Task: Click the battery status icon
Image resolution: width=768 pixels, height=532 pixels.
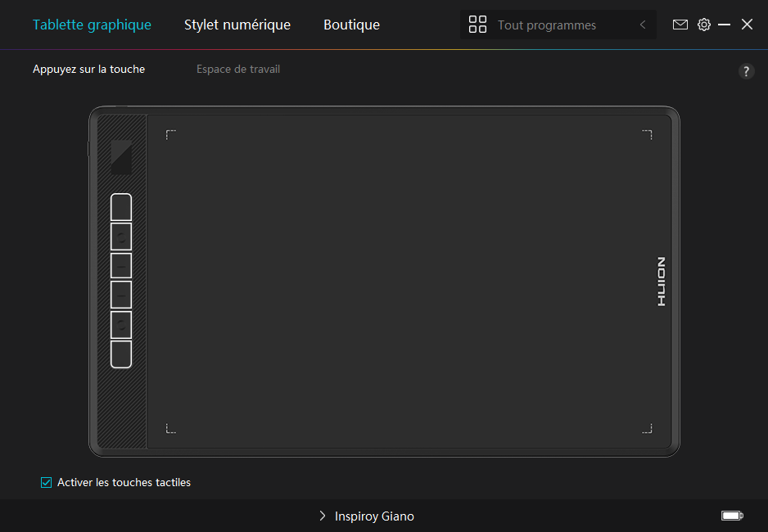Action: tap(731, 516)
